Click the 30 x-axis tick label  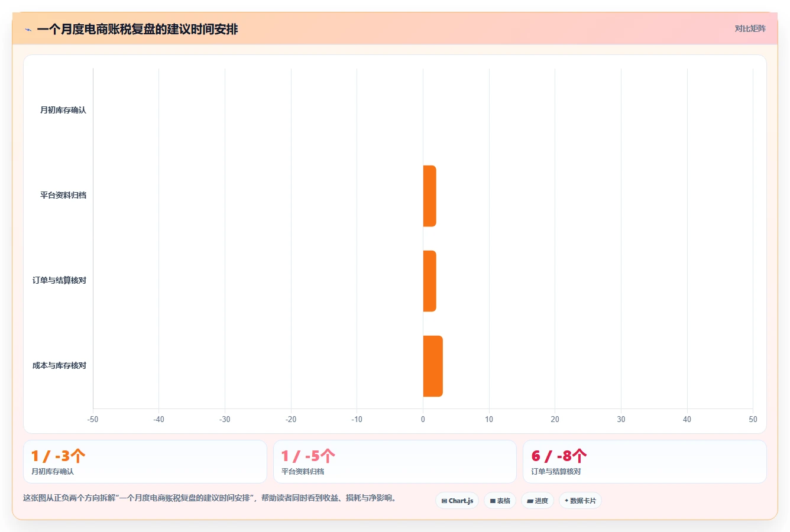tap(621, 419)
